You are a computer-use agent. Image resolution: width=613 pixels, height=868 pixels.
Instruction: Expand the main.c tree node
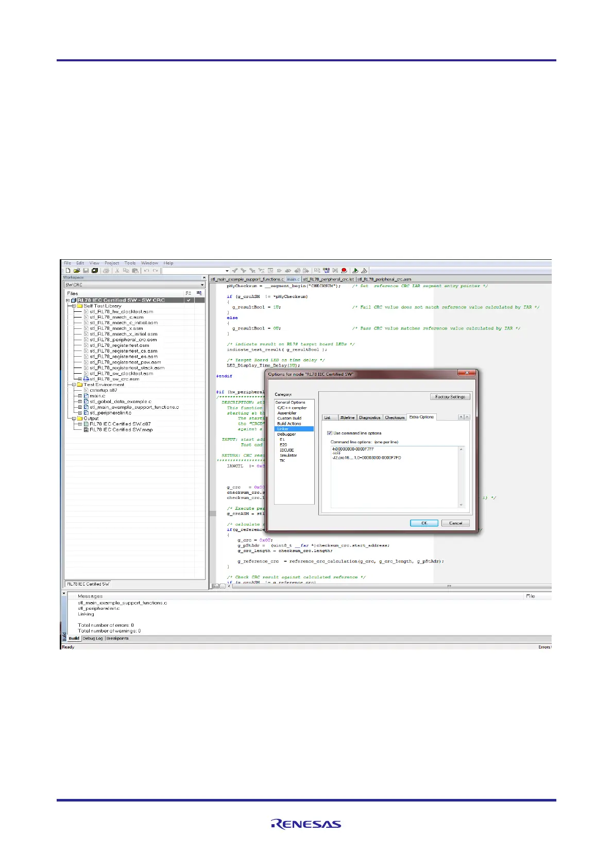(80, 396)
